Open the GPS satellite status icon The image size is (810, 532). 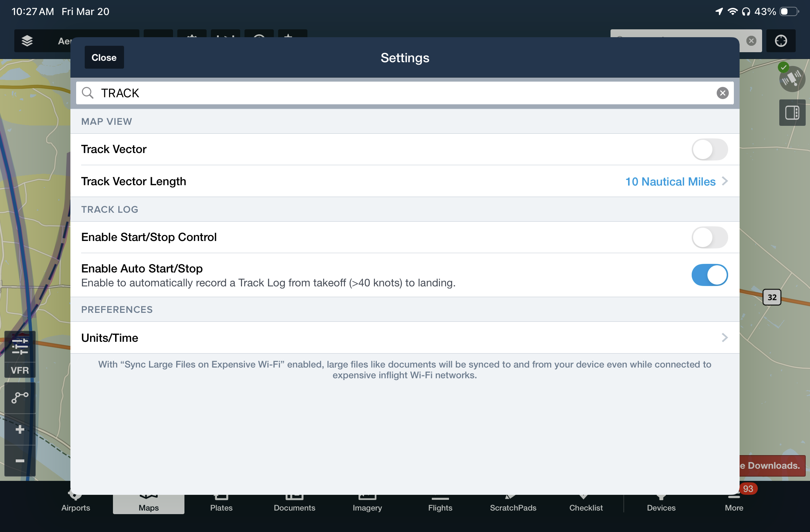(792, 79)
